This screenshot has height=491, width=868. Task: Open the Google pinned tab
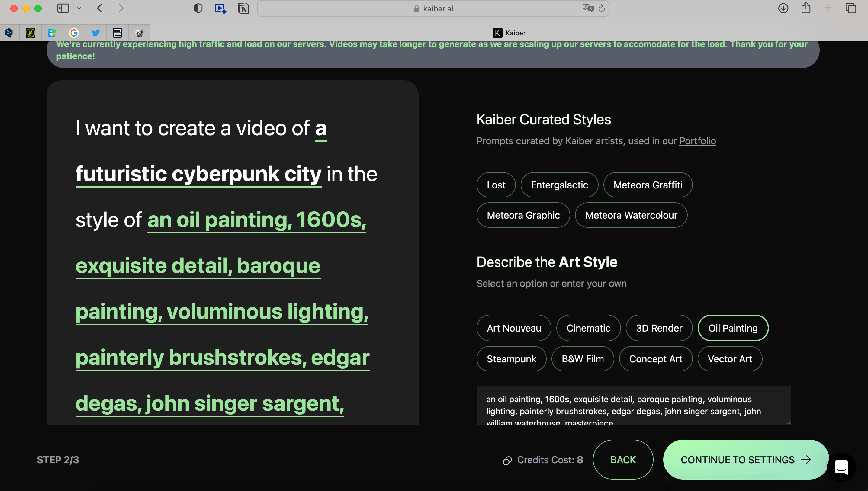click(x=74, y=33)
